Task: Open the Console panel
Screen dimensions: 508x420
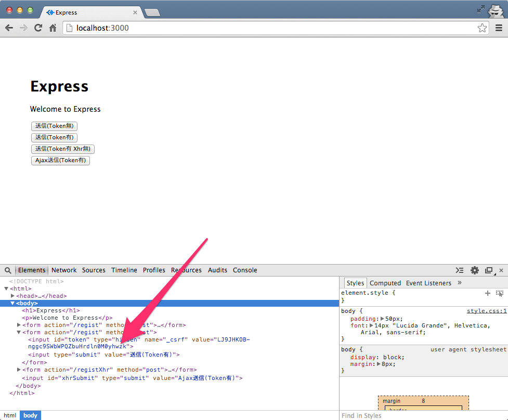Action: [245, 270]
